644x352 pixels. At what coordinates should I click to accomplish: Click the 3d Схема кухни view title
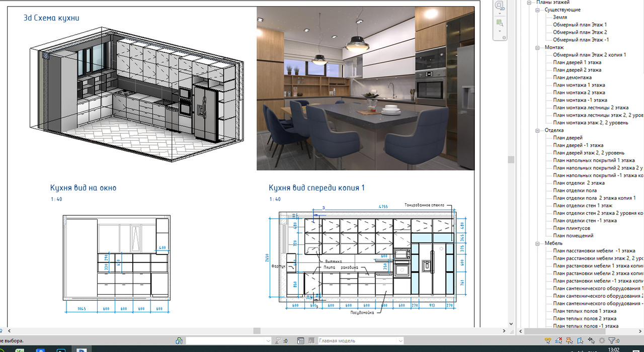pos(51,18)
